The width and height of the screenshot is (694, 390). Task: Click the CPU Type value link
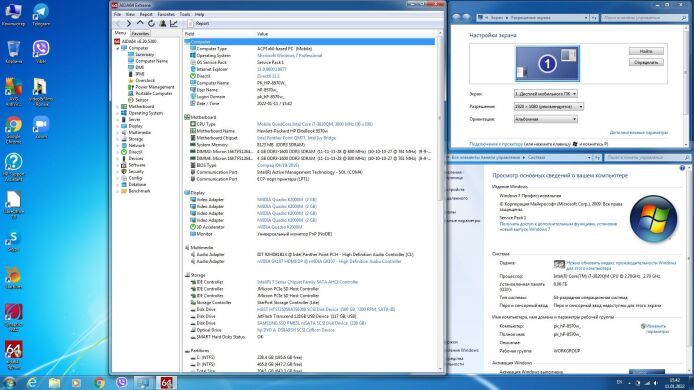[x=315, y=124]
